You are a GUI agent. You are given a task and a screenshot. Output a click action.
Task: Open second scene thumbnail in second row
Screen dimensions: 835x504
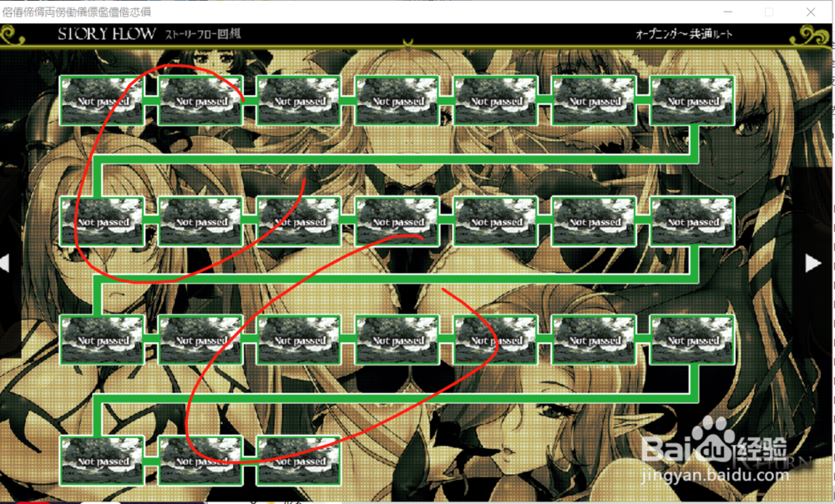click(x=200, y=221)
